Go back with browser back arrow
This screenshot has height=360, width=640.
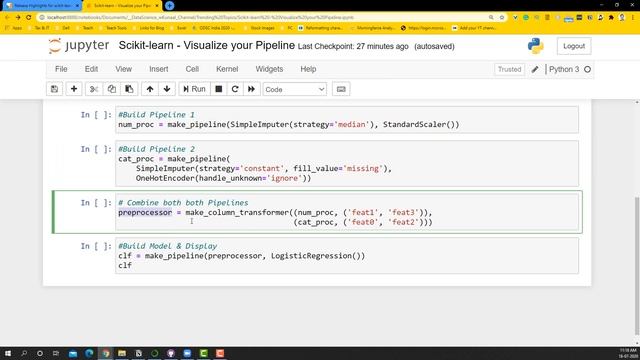(7, 18)
